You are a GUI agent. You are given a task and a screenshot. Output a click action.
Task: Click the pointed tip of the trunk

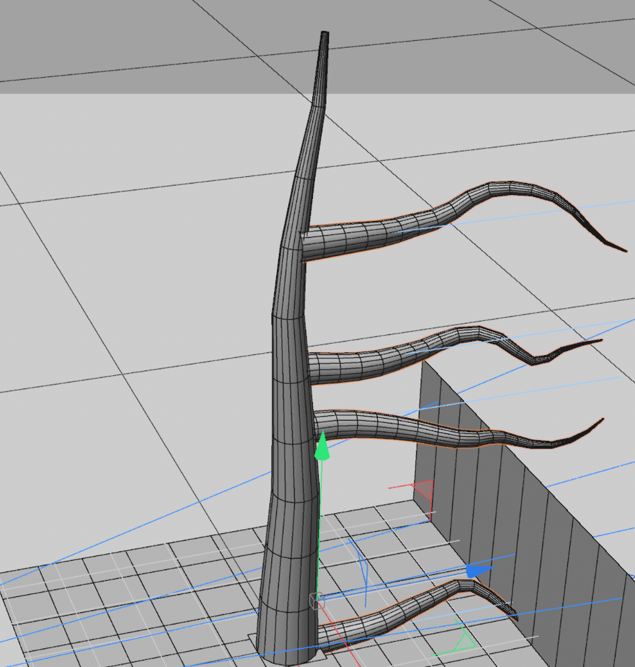coord(323,40)
